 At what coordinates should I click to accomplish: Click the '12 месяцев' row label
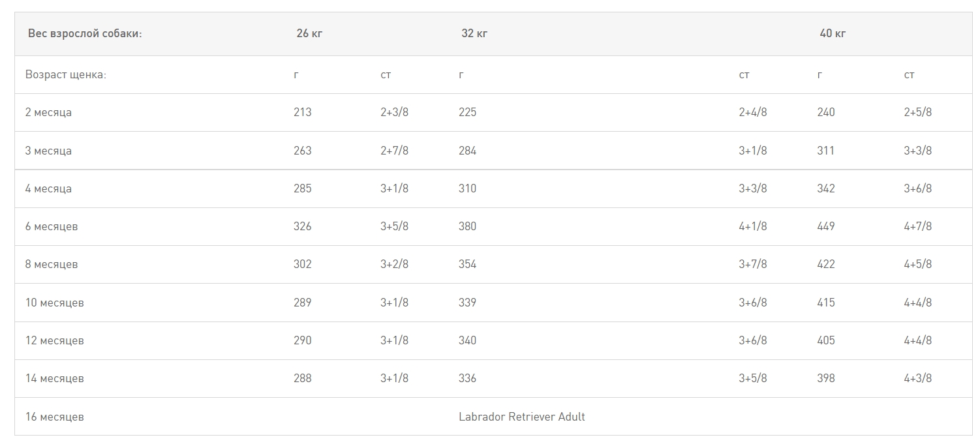(55, 340)
